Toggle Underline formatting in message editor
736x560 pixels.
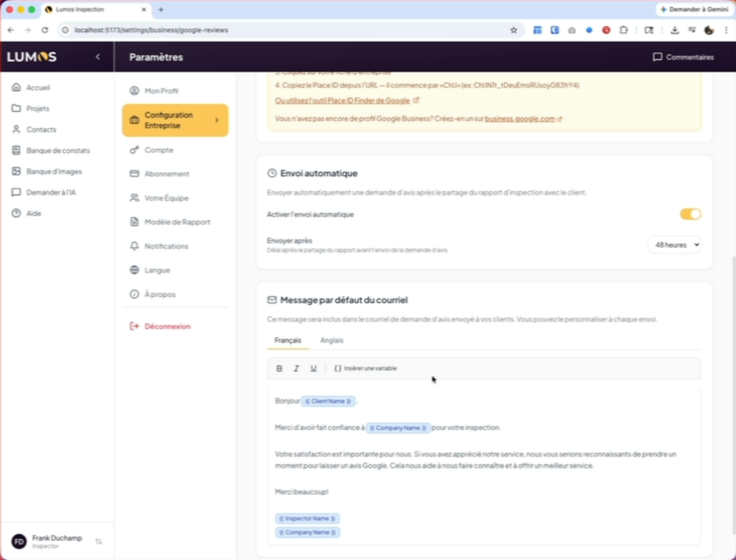tap(313, 368)
